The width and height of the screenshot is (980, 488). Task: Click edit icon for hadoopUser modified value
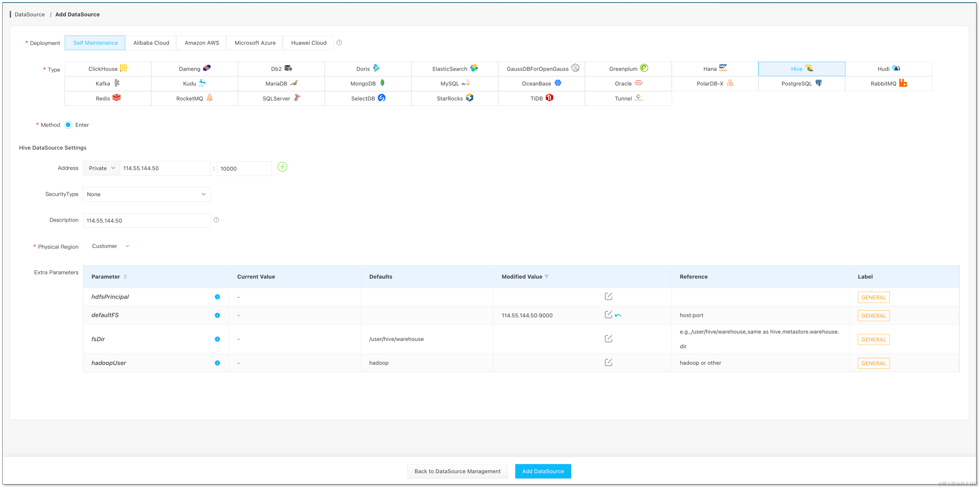coord(608,362)
